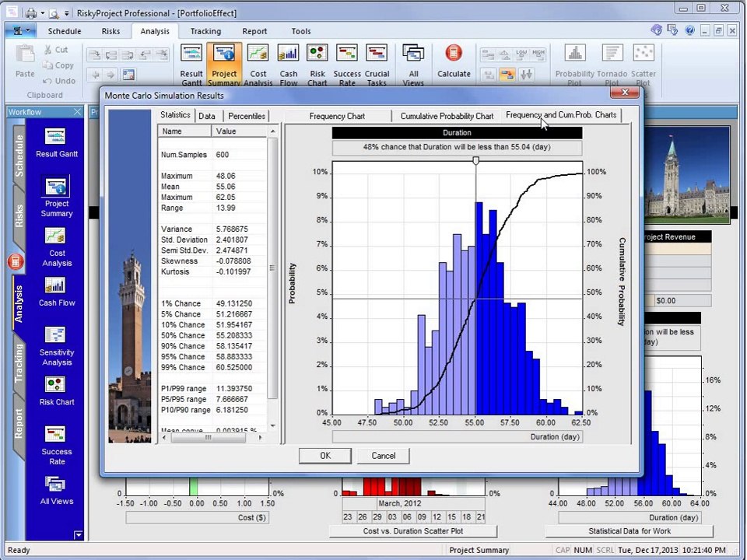Switch to the Tools ribbon tab
Screen dimensions: 747x560
[x=300, y=31]
